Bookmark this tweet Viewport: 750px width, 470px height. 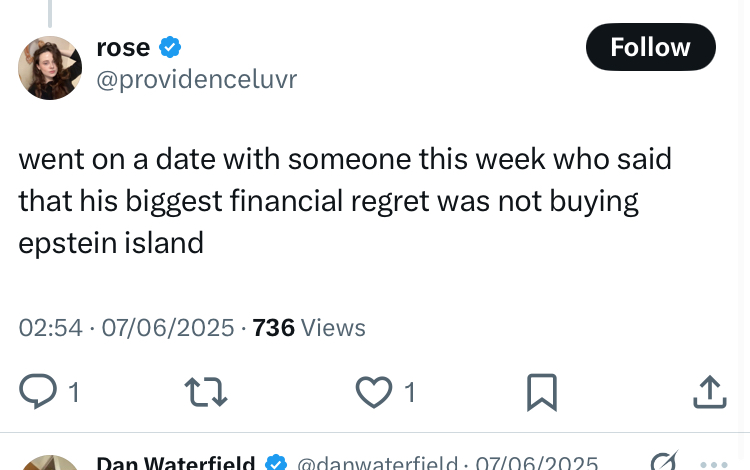click(x=542, y=392)
